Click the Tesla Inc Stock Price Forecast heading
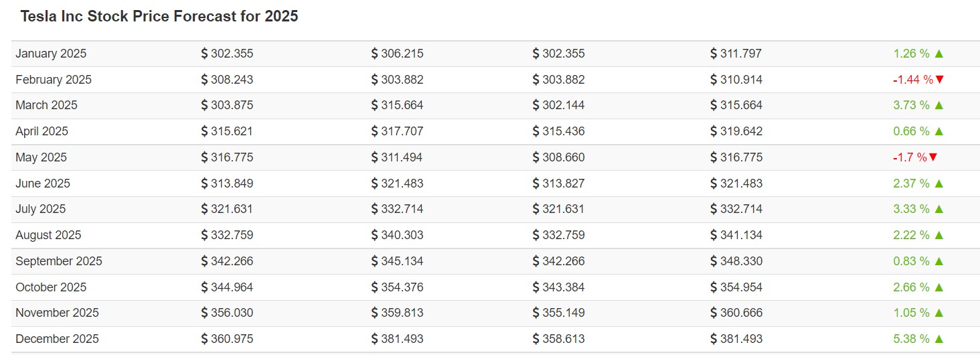Image resolution: width=980 pixels, height=355 pixels. [159, 17]
